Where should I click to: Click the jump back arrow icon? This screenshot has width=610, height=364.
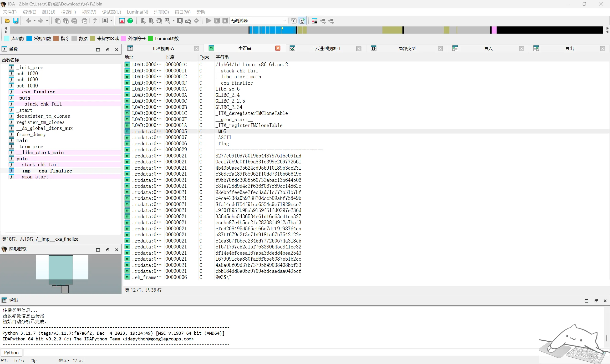coord(28,21)
